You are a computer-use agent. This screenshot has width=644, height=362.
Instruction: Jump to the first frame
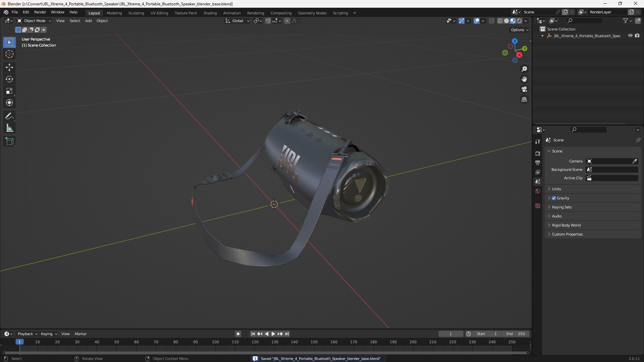tap(253, 334)
